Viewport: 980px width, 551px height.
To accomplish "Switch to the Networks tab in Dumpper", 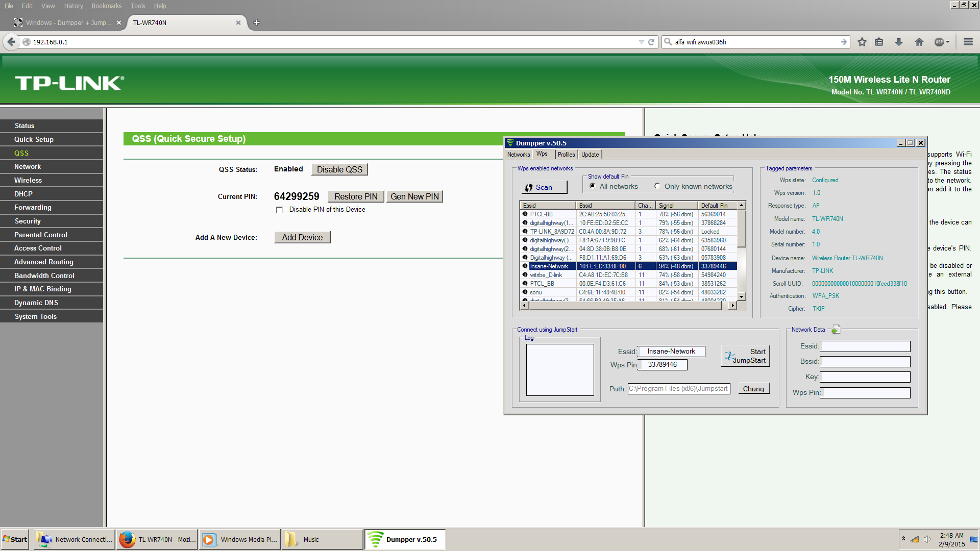I will click(518, 155).
